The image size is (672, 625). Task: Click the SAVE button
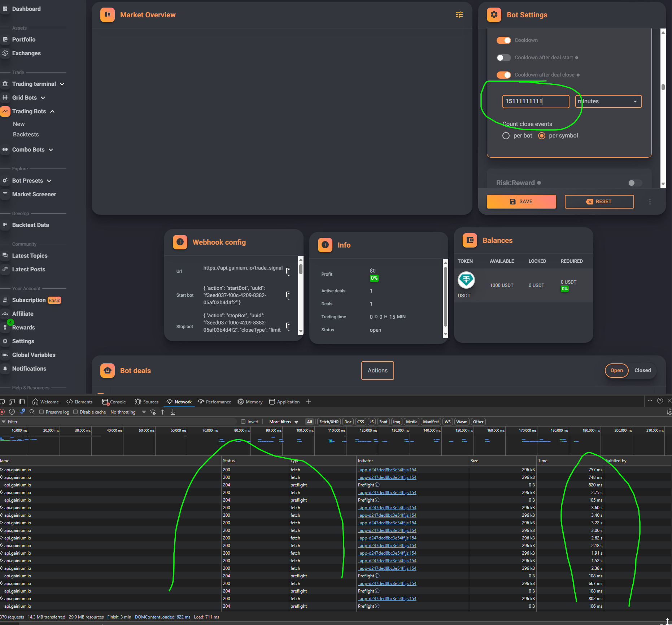tap(521, 202)
